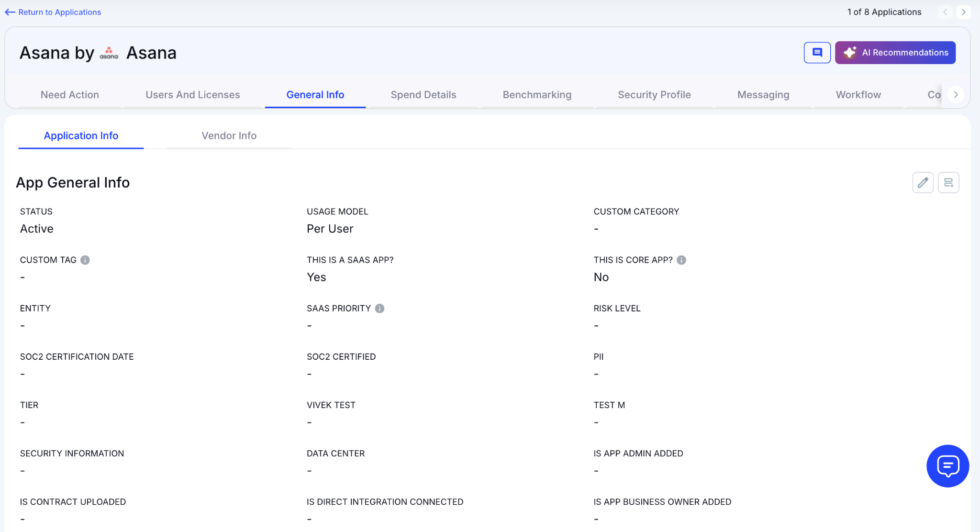This screenshot has width=980, height=532.
Task: Open the Benchmarking tab
Action: (x=537, y=95)
